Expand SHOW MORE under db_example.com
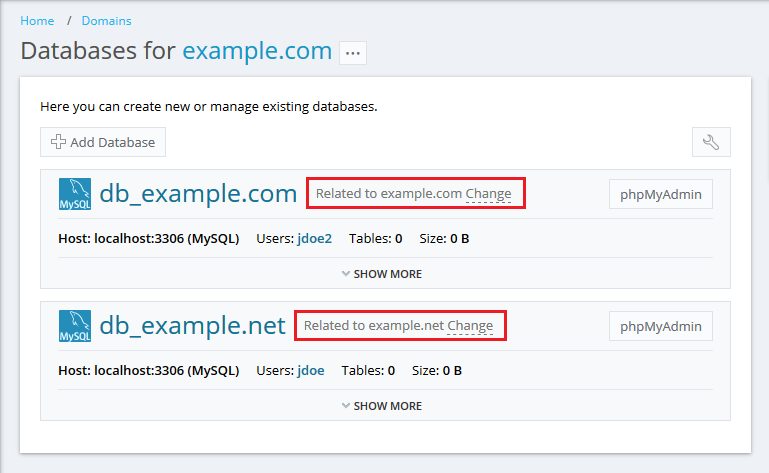 pos(381,274)
